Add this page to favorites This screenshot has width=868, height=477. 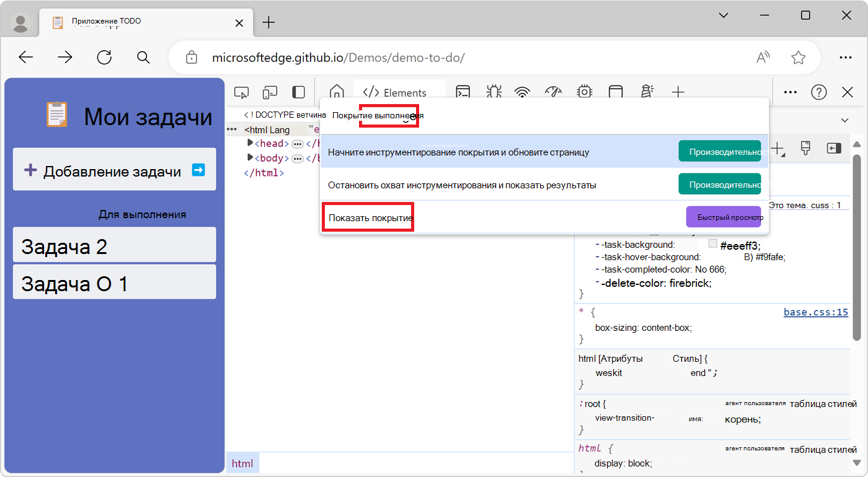[799, 58]
